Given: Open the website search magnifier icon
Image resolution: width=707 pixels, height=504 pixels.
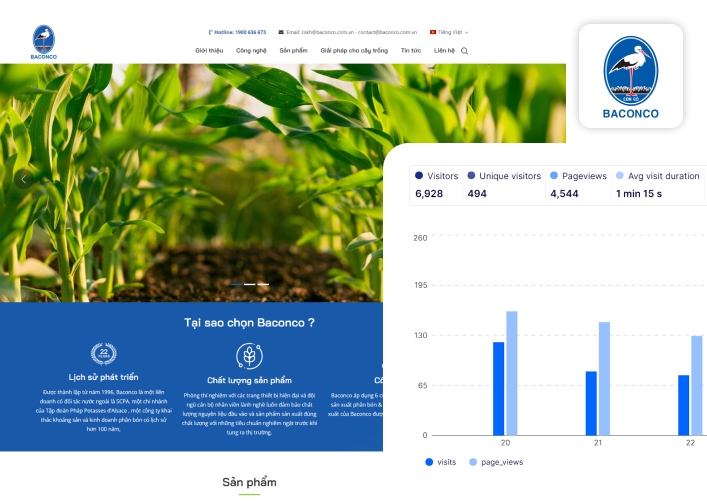Looking at the screenshot, I should click(x=464, y=50).
